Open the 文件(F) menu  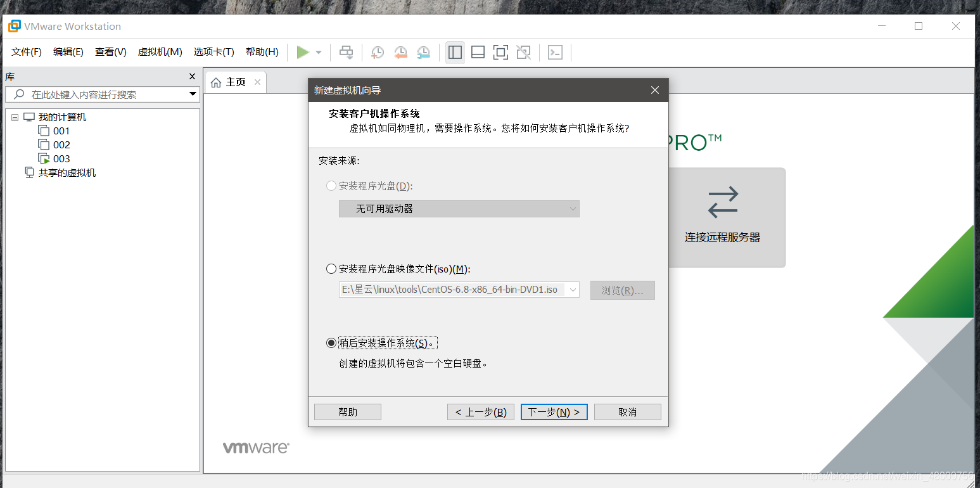[27, 52]
